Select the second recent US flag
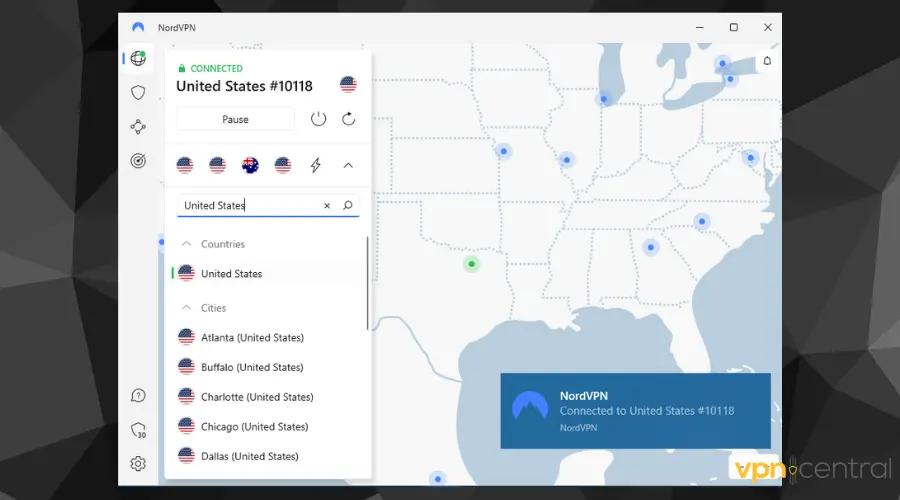This screenshot has width=900, height=500. (218, 165)
